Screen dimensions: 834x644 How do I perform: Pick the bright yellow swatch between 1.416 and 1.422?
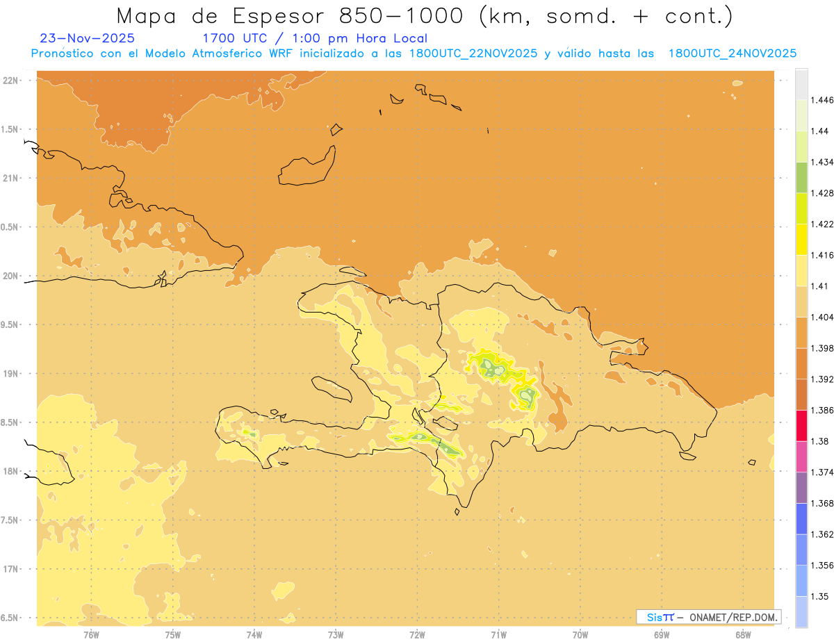pos(801,239)
